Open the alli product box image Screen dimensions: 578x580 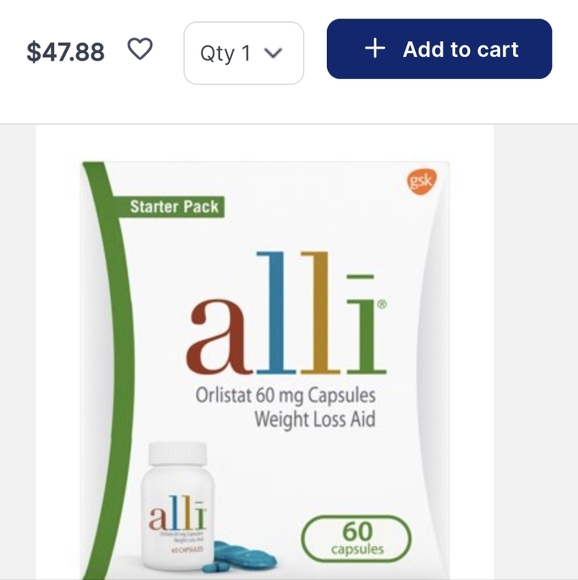(x=265, y=371)
